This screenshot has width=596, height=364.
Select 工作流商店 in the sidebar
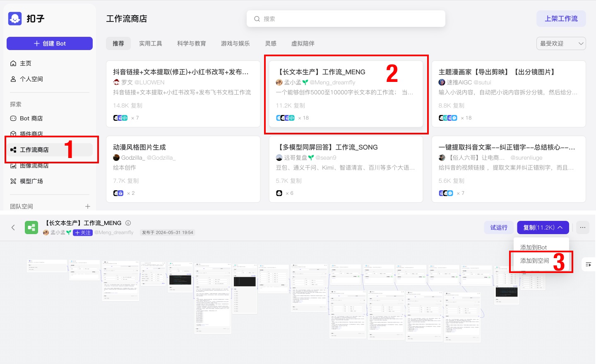pos(50,150)
